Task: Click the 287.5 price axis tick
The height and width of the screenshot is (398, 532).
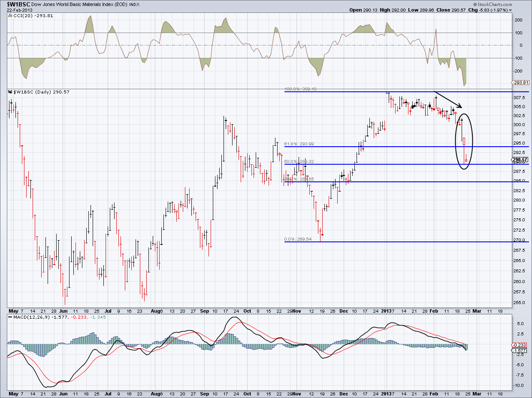Action: [x=520, y=172]
